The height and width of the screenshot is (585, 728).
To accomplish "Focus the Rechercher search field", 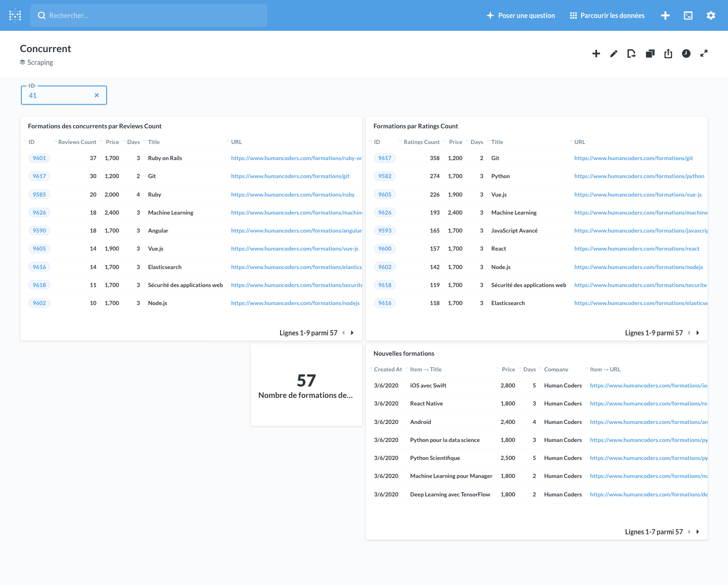I will click(149, 16).
